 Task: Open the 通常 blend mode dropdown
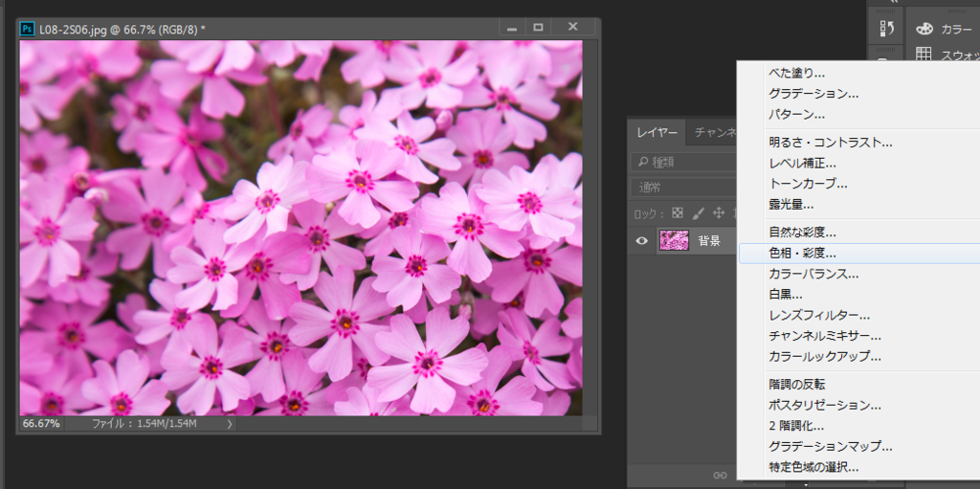(x=684, y=187)
